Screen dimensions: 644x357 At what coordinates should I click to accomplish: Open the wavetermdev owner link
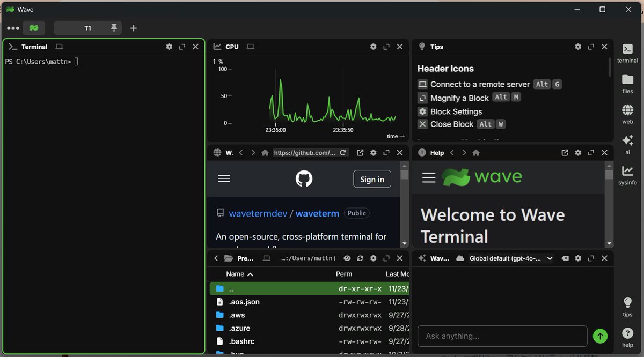[x=258, y=213]
